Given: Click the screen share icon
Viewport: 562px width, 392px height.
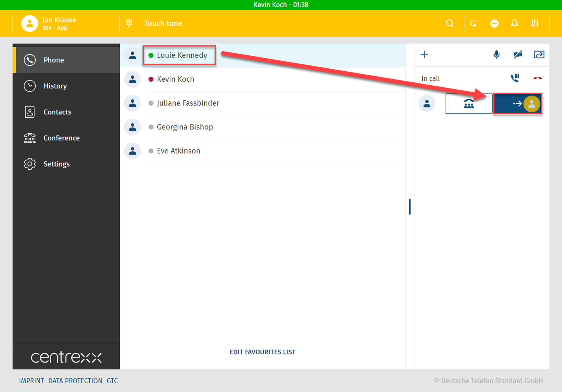Looking at the screenshot, I should [x=539, y=54].
